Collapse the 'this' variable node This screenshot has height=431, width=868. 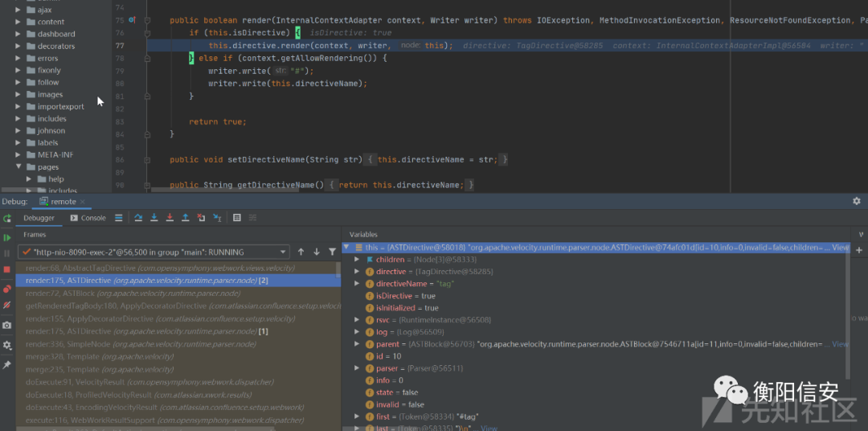point(346,247)
